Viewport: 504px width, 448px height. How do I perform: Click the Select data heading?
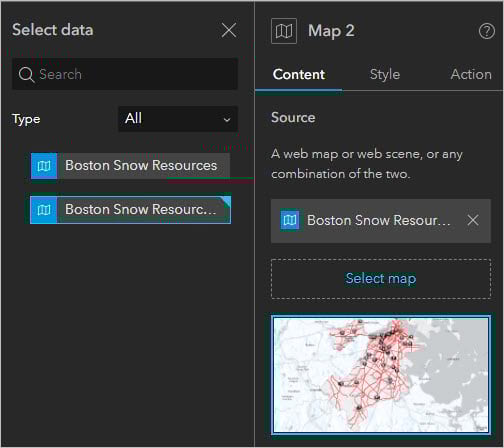[53, 30]
